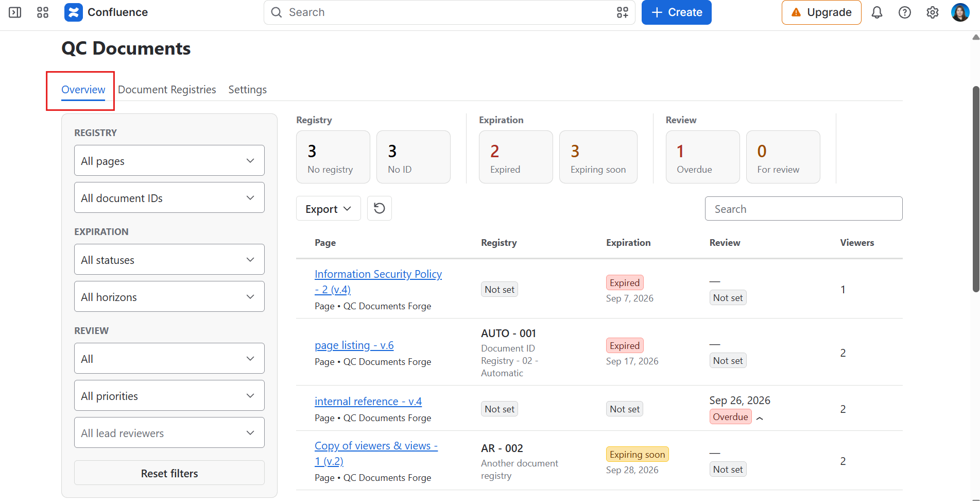Open Information Security Policy - 2 (v.4) link

click(x=378, y=281)
